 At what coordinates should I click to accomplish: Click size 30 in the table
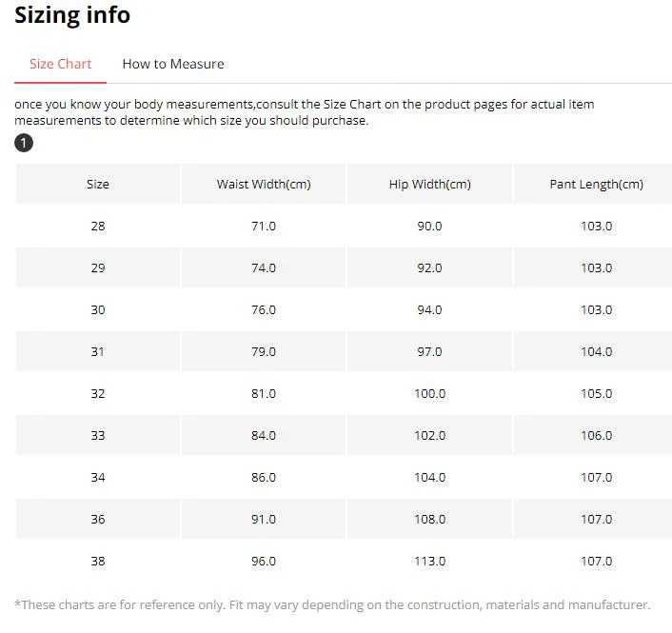[98, 310]
